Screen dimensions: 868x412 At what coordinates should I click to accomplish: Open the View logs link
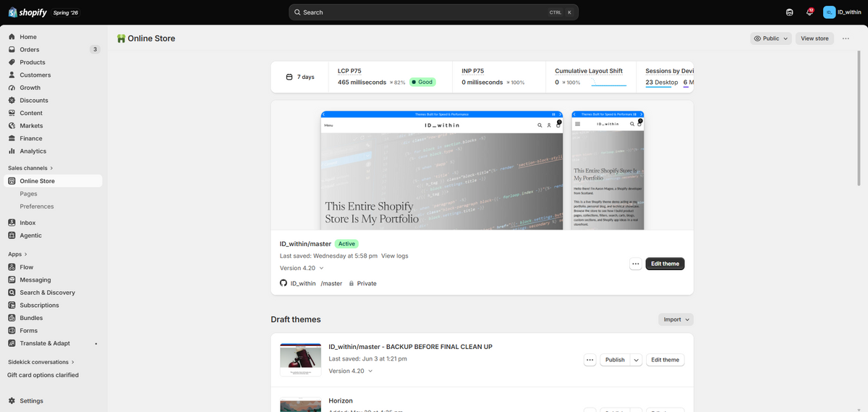click(395, 256)
